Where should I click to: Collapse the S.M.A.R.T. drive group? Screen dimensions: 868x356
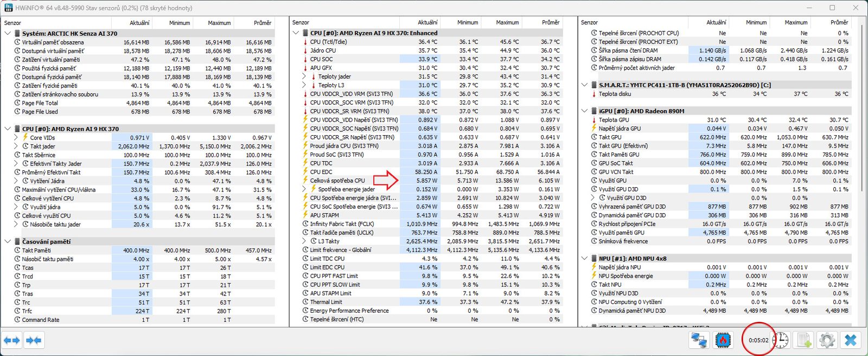[584, 85]
